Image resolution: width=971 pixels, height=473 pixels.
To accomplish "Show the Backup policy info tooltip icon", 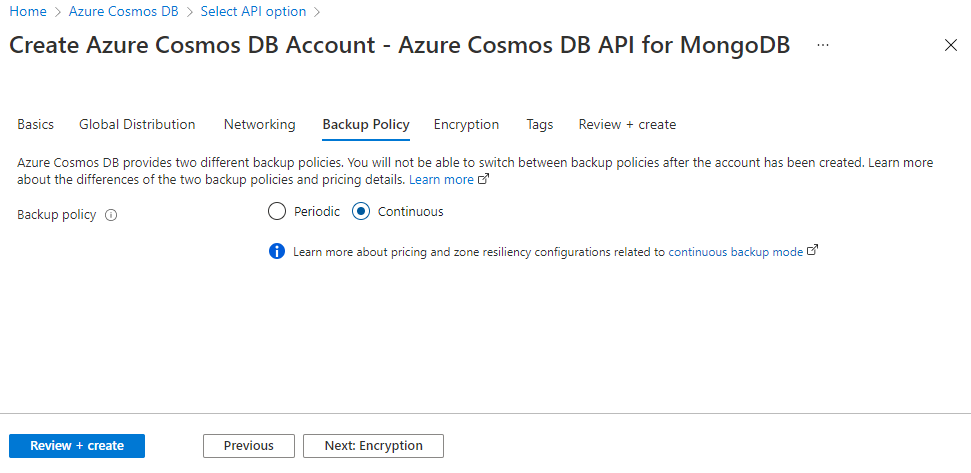I will tap(111, 215).
